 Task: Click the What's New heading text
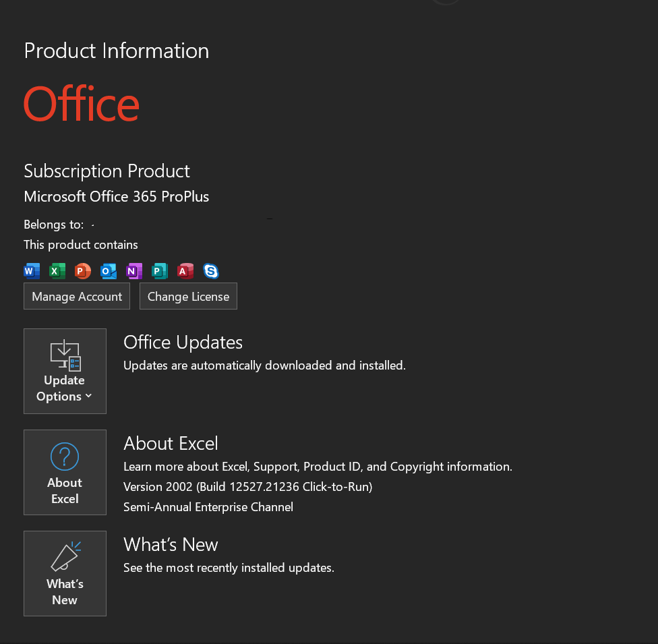coord(171,544)
